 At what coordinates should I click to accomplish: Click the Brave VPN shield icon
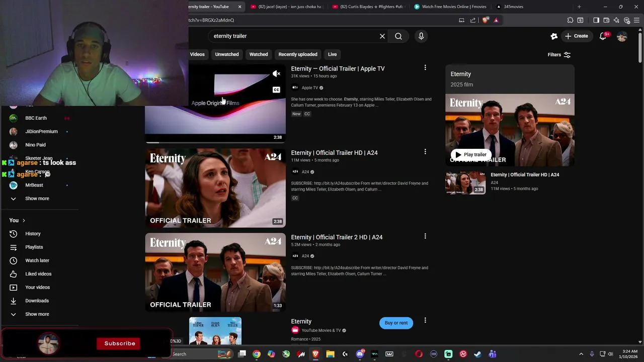(x=627, y=20)
